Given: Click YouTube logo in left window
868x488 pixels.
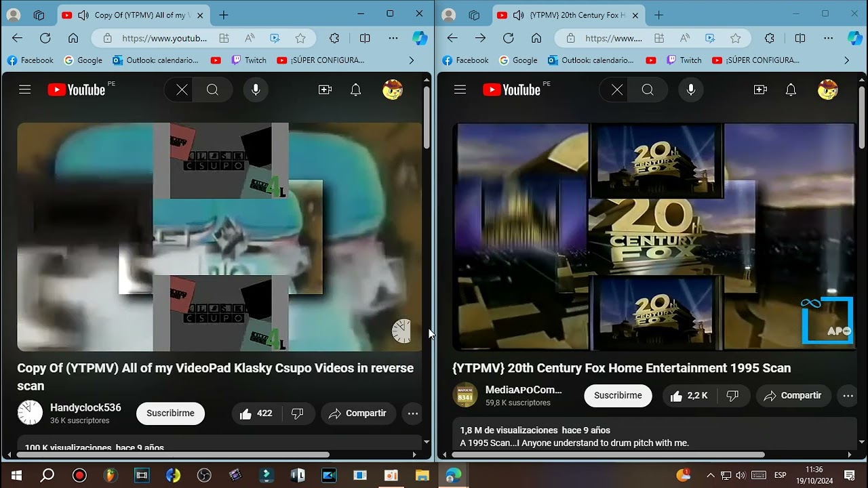Looking at the screenshot, I should pos(77,89).
